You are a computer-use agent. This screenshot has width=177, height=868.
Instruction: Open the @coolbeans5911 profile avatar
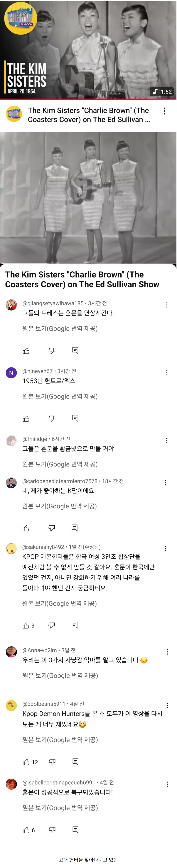11,705
